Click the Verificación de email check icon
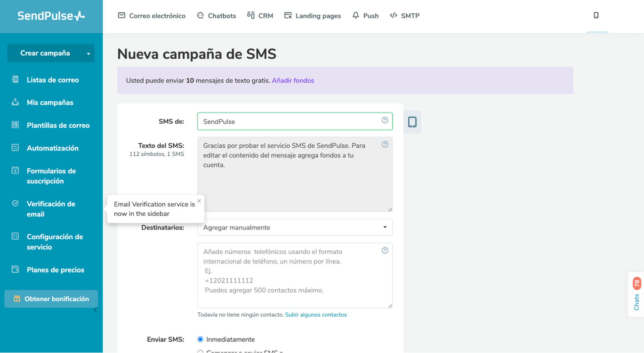Screen dimensions: 644x353 (15, 203)
